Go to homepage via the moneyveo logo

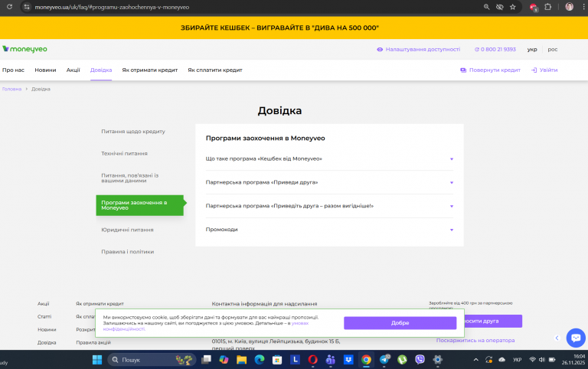(x=24, y=49)
